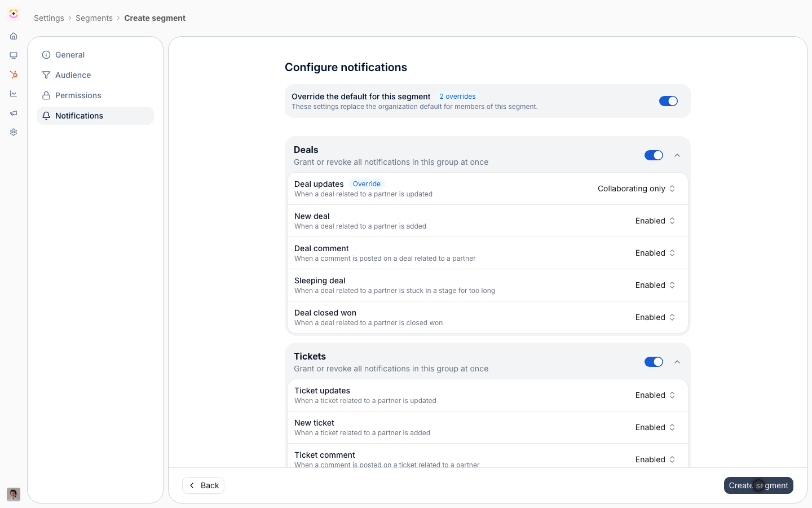Screen dimensions: 812x508
Task: Open the analytics chart icon
Action: pyautogui.click(x=14, y=94)
